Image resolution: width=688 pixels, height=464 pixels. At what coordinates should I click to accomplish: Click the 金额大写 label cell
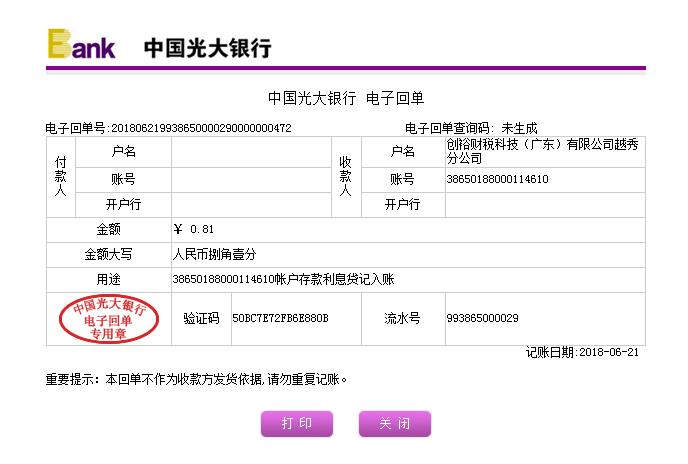pos(108,254)
